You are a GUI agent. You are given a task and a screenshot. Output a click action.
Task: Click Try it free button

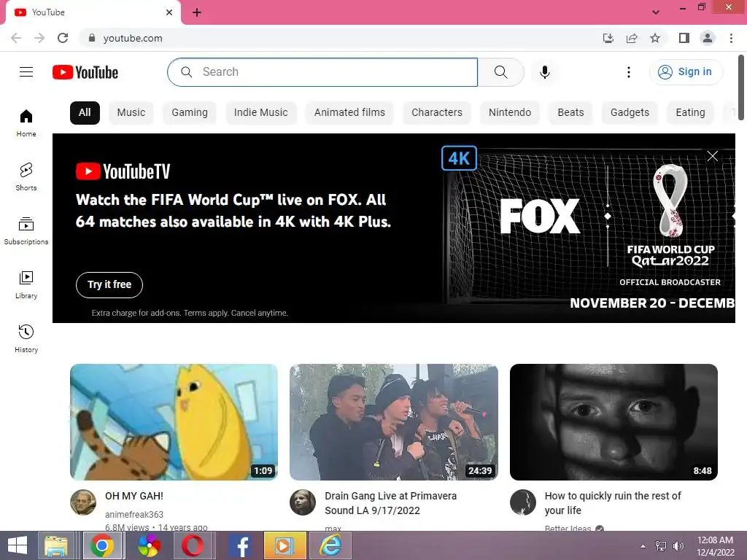[x=109, y=285]
